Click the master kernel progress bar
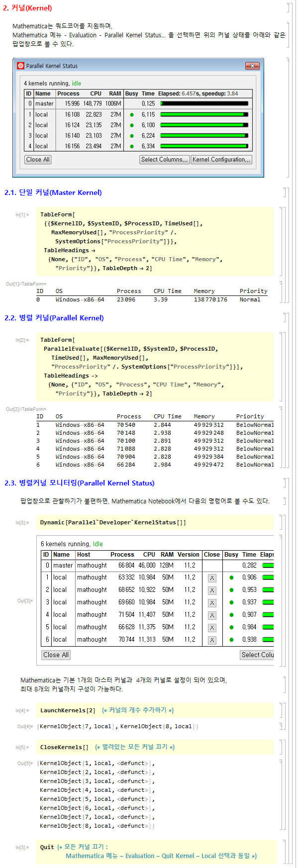 point(204,103)
